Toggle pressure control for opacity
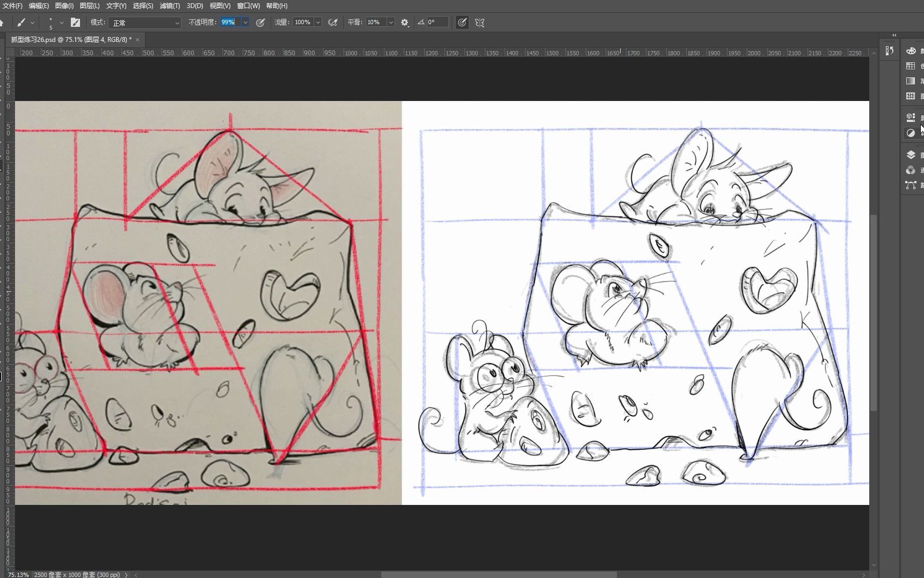The image size is (924, 578). 260,23
